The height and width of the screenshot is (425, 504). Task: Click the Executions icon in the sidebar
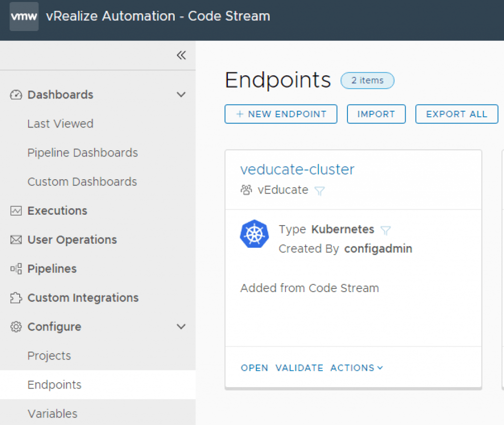pyautogui.click(x=16, y=211)
